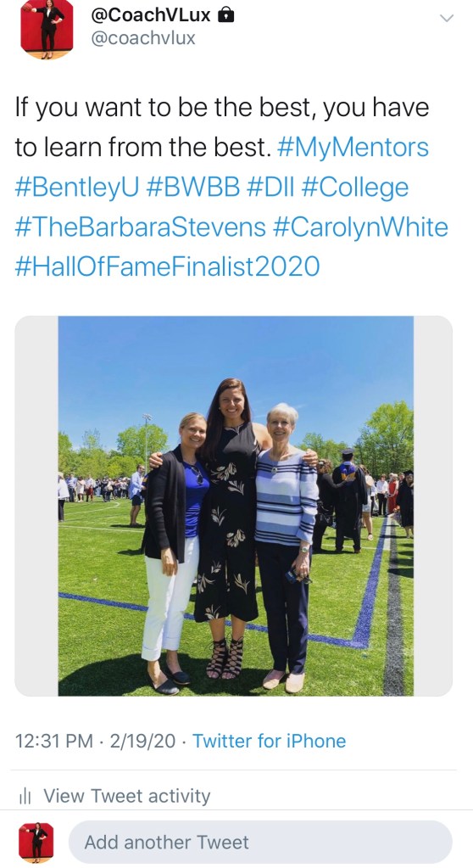Open the #CarolynWhite hashtag
This screenshot has width=473, height=868.
click(x=360, y=227)
